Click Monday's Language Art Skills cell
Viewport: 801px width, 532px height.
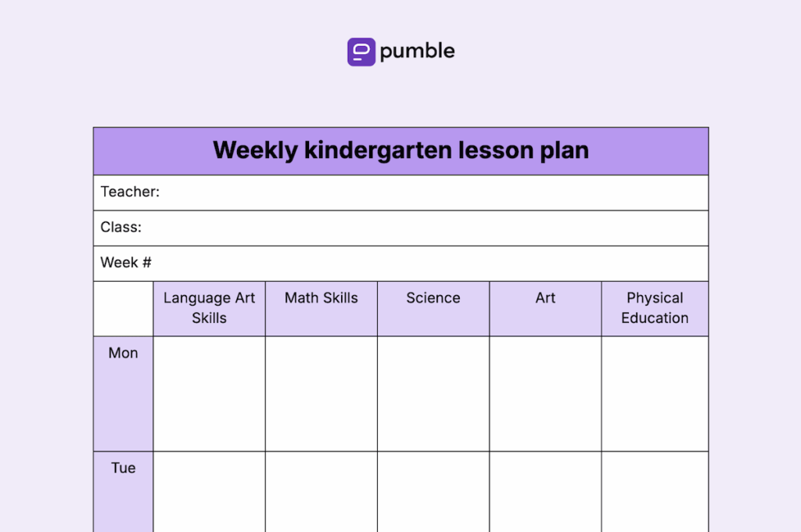click(x=210, y=394)
